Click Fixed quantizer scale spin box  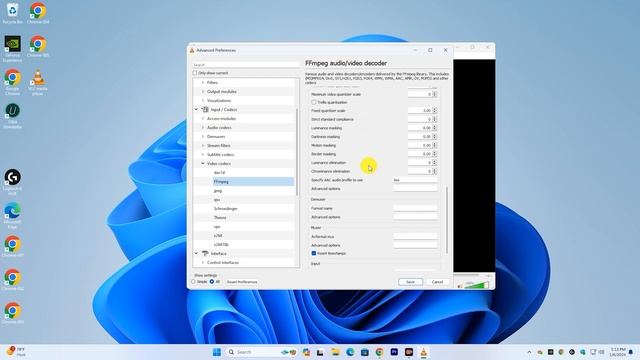click(422, 110)
